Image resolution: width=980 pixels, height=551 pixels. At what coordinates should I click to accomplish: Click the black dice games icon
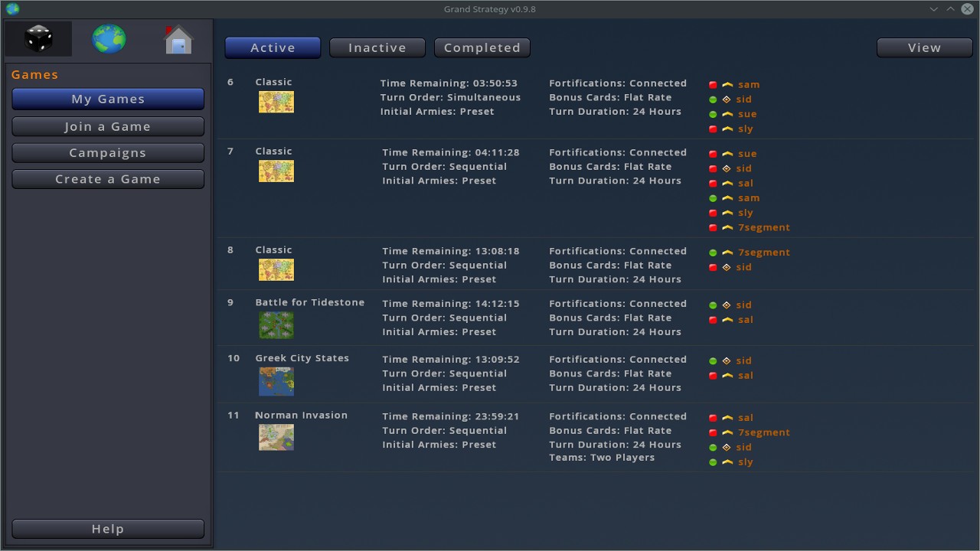coord(38,39)
